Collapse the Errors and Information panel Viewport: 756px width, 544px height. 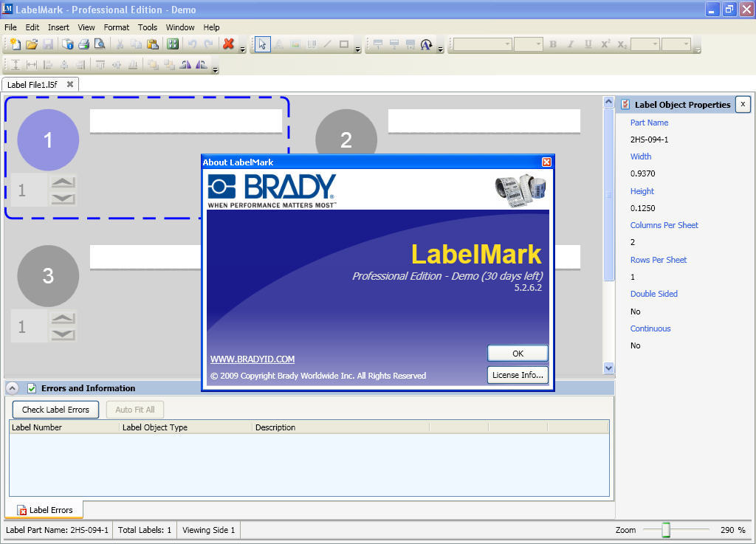[13, 388]
